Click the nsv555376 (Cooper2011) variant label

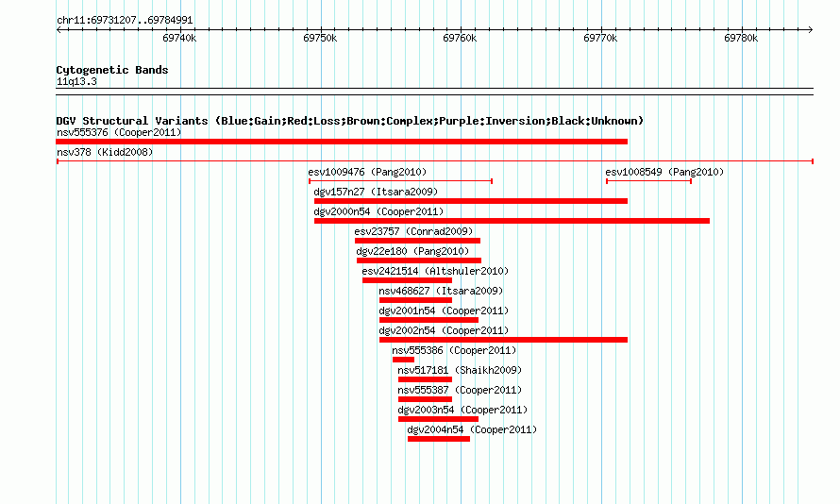[x=119, y=132]
